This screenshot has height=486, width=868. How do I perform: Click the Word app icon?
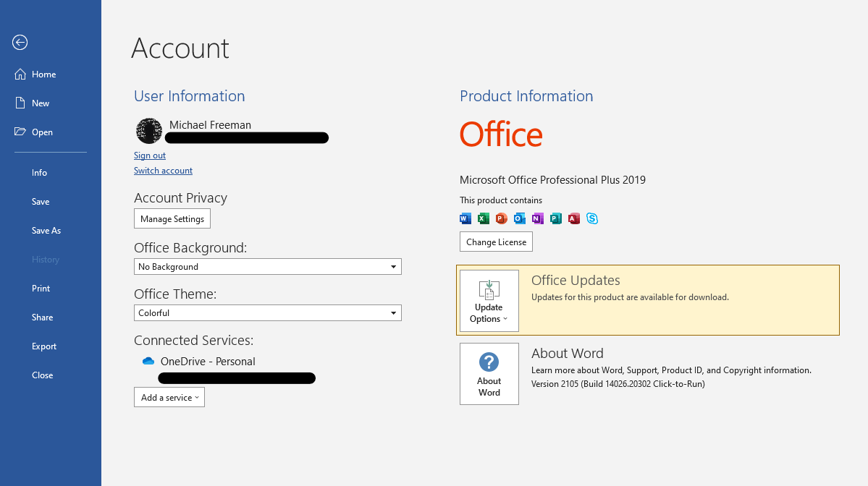click(x=465, y=218)
